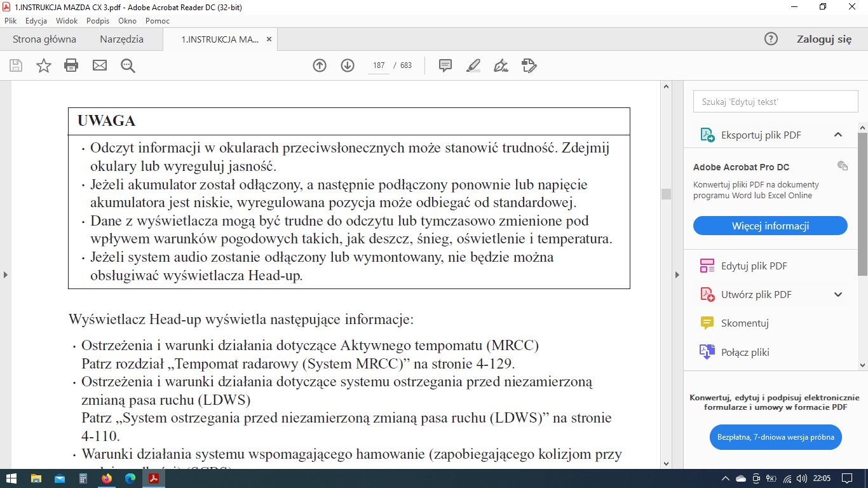Switch to the Narzędzia tab
The image size is (868, 488).
[121, 39]
